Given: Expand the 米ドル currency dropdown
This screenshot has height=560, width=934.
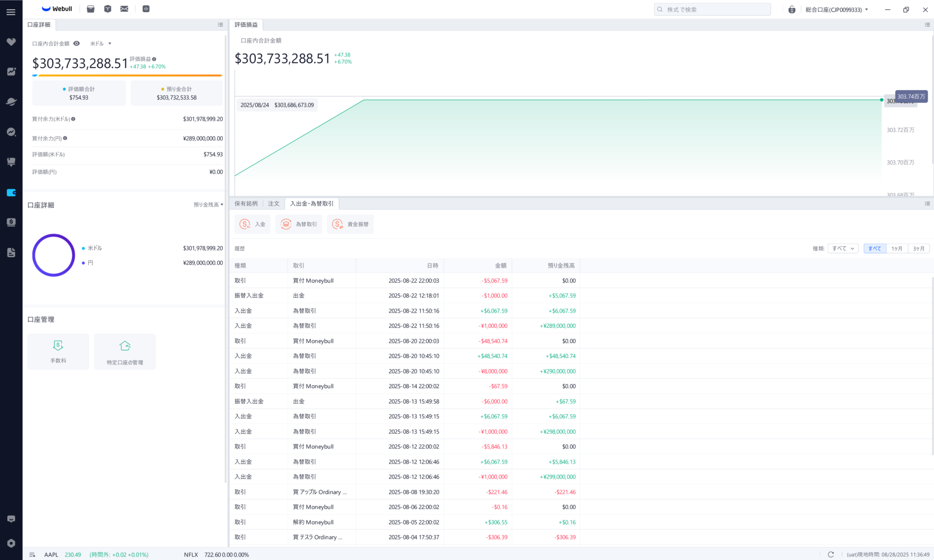Looking at the screenshot, I should [101, 43].
